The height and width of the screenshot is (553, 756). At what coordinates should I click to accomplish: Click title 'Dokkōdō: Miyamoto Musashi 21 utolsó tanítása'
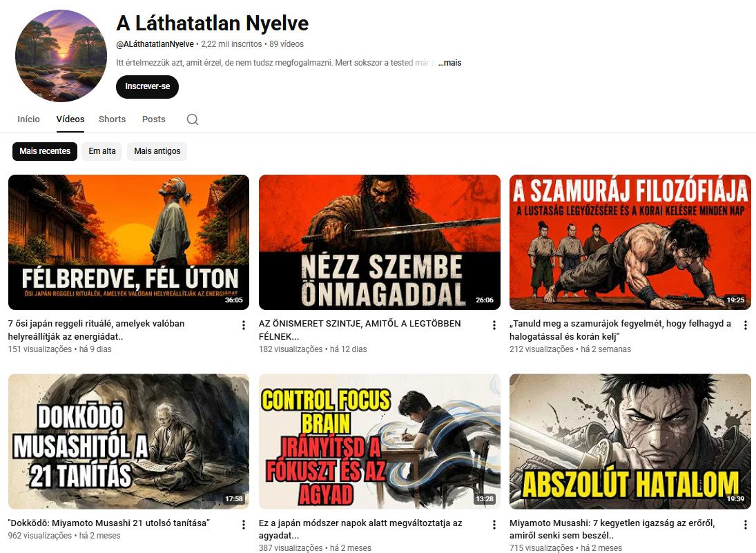[x=109, y=523]
